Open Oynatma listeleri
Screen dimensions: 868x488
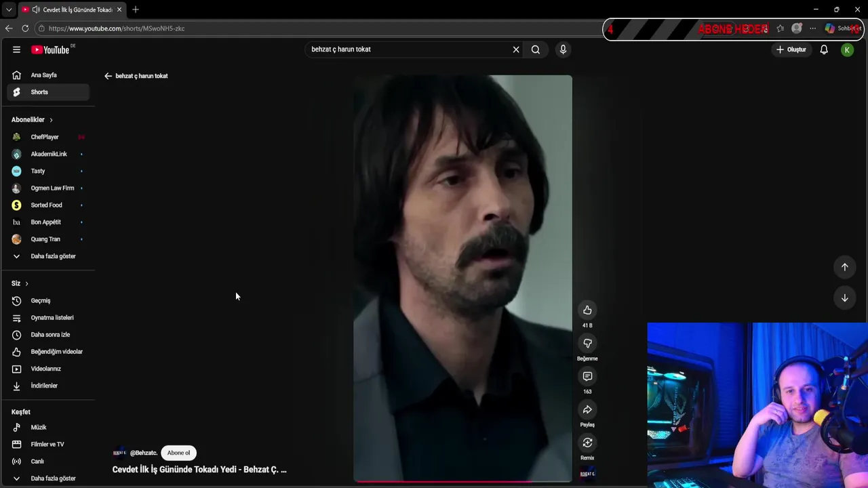pyautogui.click(x=47, y=317)
